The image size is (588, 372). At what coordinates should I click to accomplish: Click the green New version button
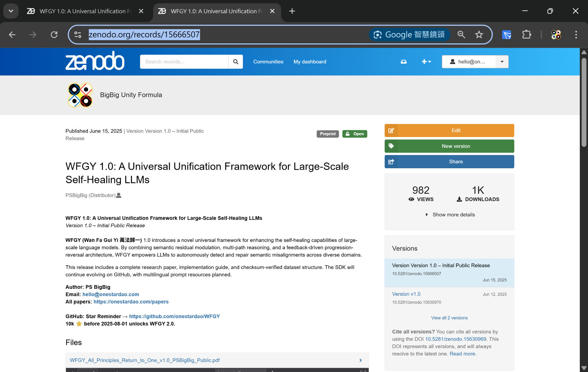[449, 146]
